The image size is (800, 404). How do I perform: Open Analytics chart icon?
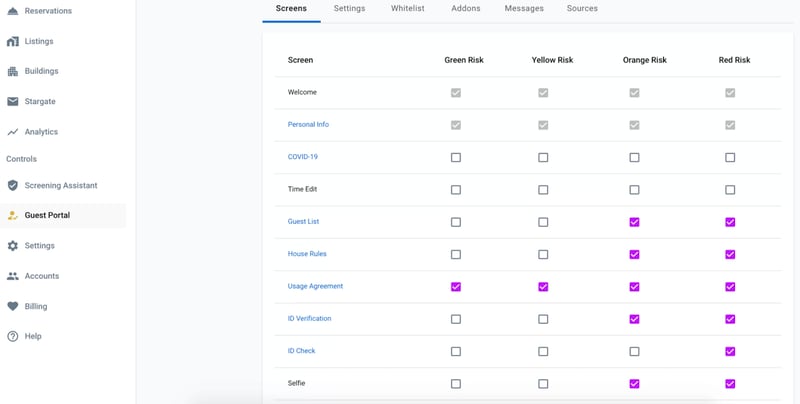pyautogui.click(x=13, y=132)
